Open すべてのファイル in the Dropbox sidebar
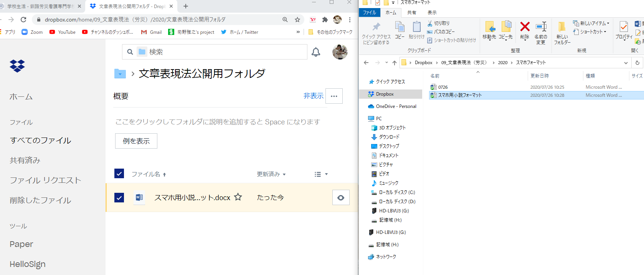The height and width of the screenshot is (275, 644). (x=41, y=141)
